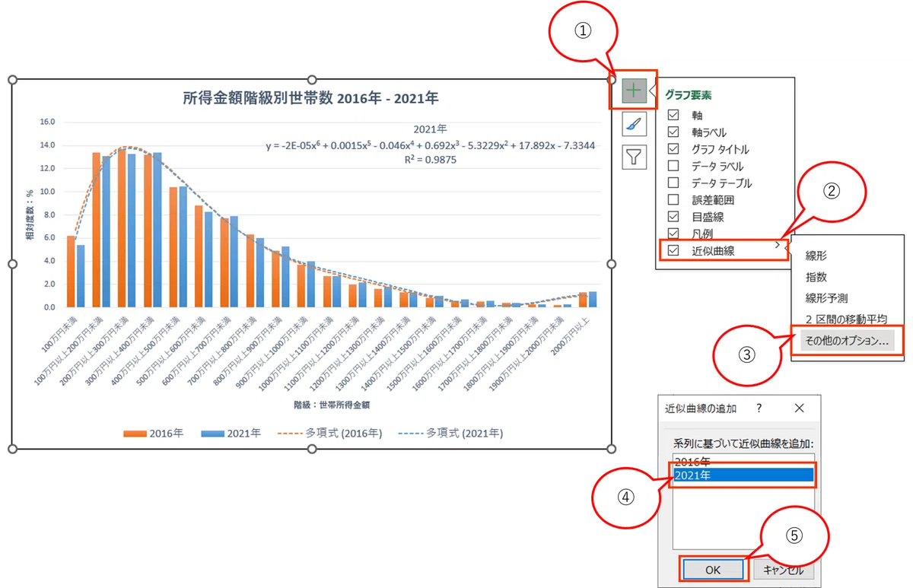Viewport: 913px width, 588px height.
Task: Click the 多項式 (2021年) legend entry
Action: pyautogui.click(x=450, y=433)
